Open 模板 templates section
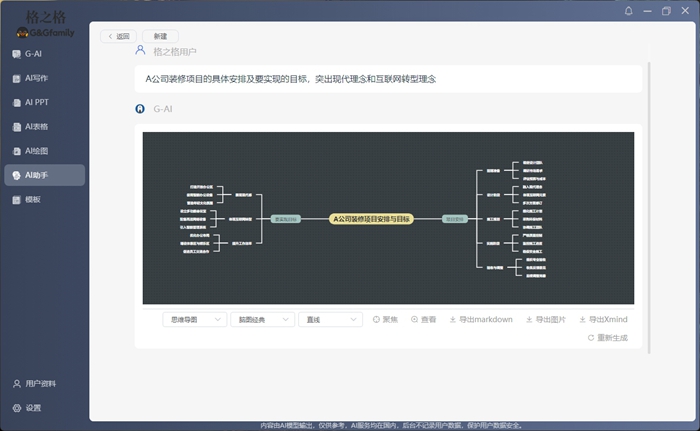The image size is (700, 431). coord(32,200)
